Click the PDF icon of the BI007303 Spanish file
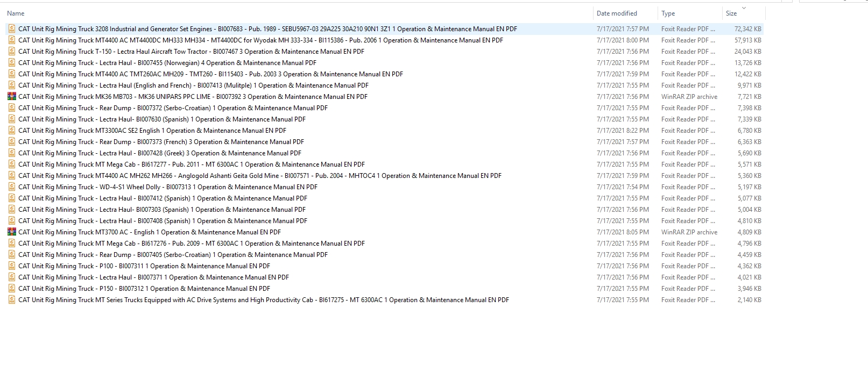This screenshot has width=868, height=379. tap(12, 210)
